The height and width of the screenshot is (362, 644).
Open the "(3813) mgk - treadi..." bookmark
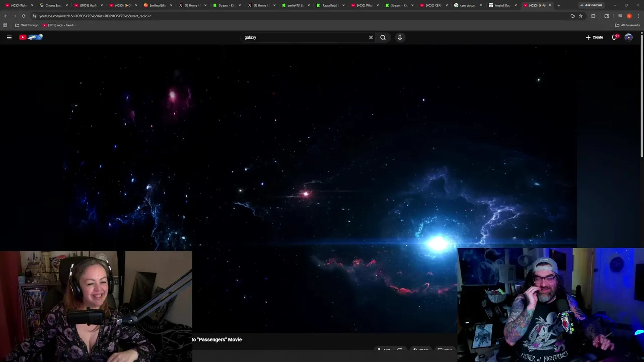(59, 25)
